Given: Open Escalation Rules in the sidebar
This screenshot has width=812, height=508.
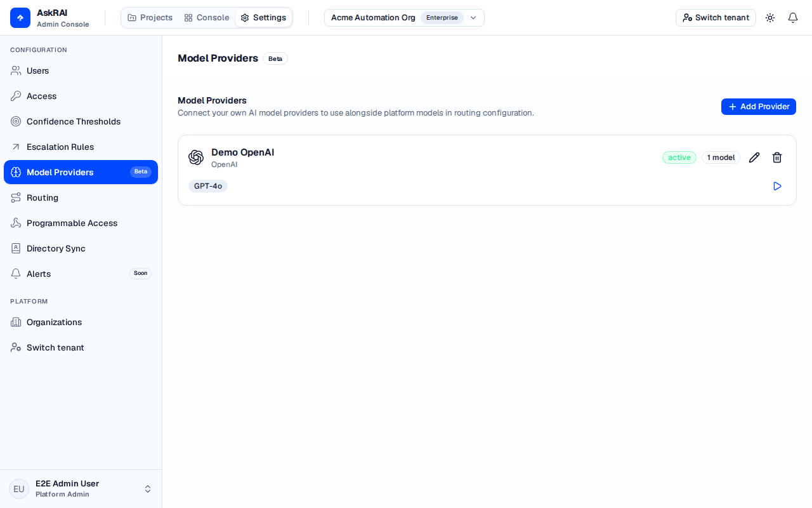Looking at the screenshot, I should (81, 147).
